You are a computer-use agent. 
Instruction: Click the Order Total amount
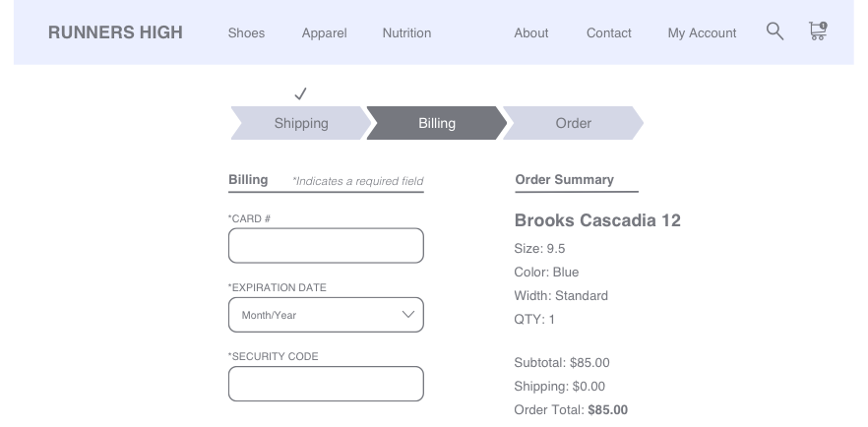(607, 410)
